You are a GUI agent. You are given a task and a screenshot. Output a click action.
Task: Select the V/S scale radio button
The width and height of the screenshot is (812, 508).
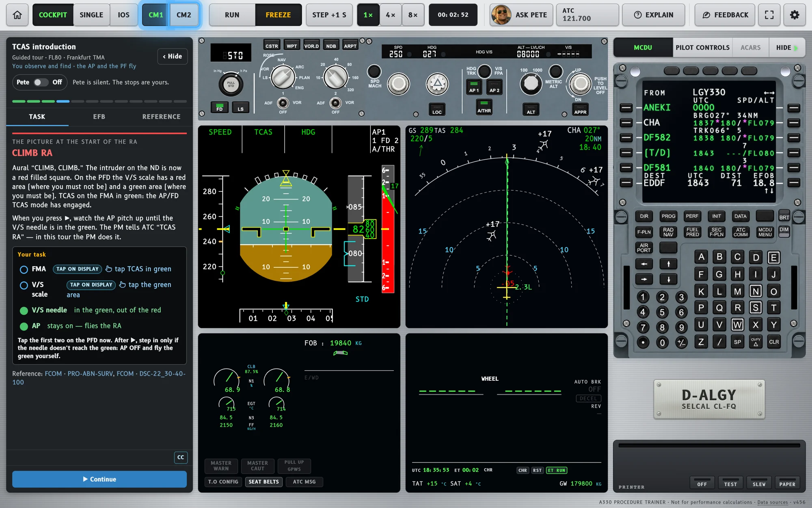pyautogui.click(x=24, y=285)
